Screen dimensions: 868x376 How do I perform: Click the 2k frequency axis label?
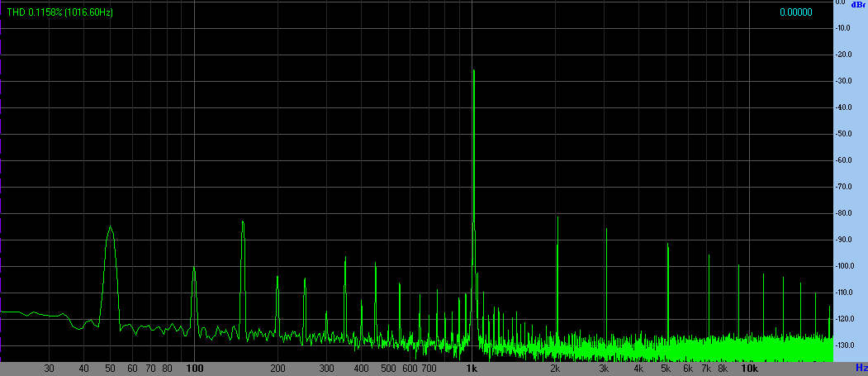pyautogui.click(x=555, y=369)
